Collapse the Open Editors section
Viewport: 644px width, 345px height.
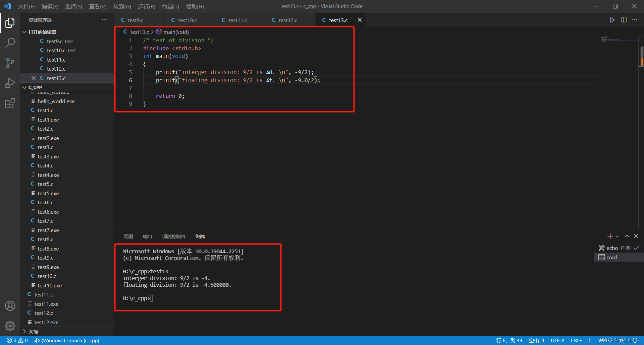click(x=67, y=32)
